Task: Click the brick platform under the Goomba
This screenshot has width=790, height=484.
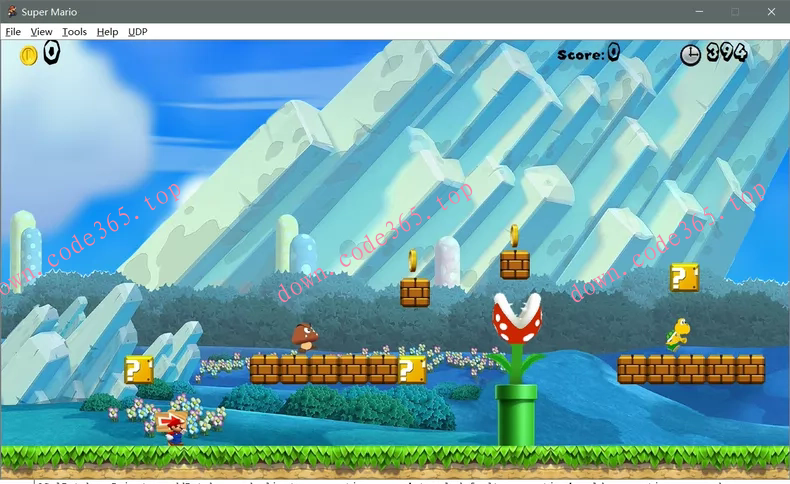Action: [x=323, y=369]
